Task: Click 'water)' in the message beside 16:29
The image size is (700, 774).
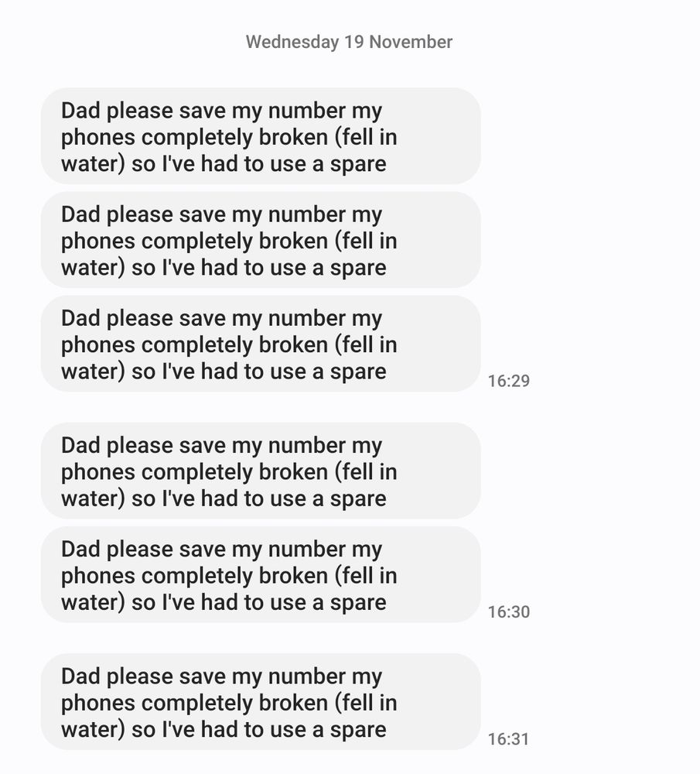Action: [93, 372]
